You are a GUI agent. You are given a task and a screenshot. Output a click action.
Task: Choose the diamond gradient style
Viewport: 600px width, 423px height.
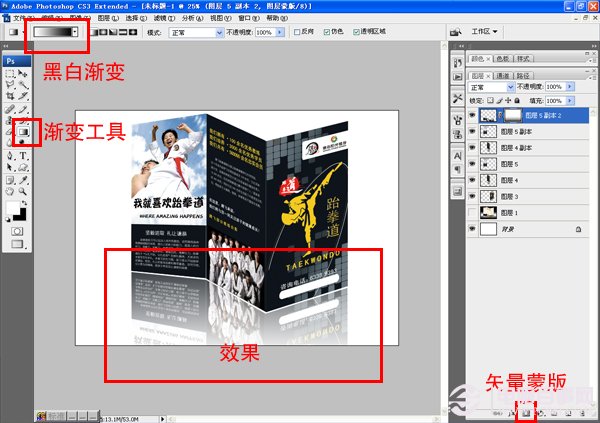[x=133, y=32]
